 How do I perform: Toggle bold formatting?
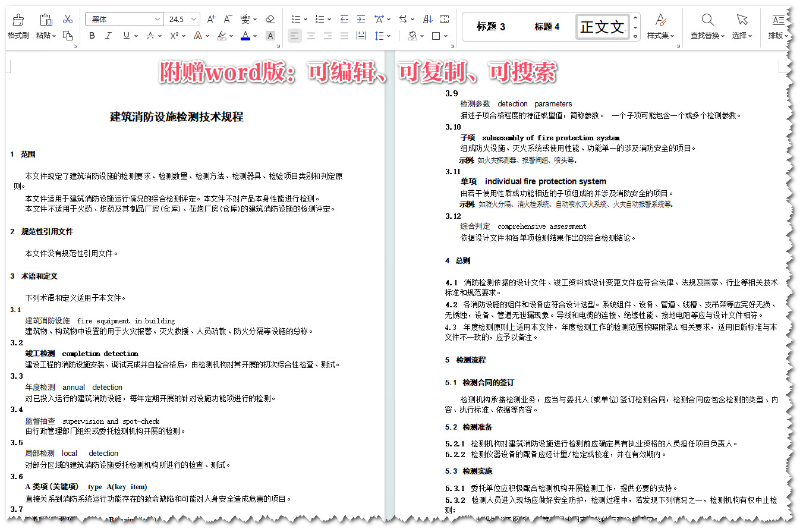click(x=92, y=36)
